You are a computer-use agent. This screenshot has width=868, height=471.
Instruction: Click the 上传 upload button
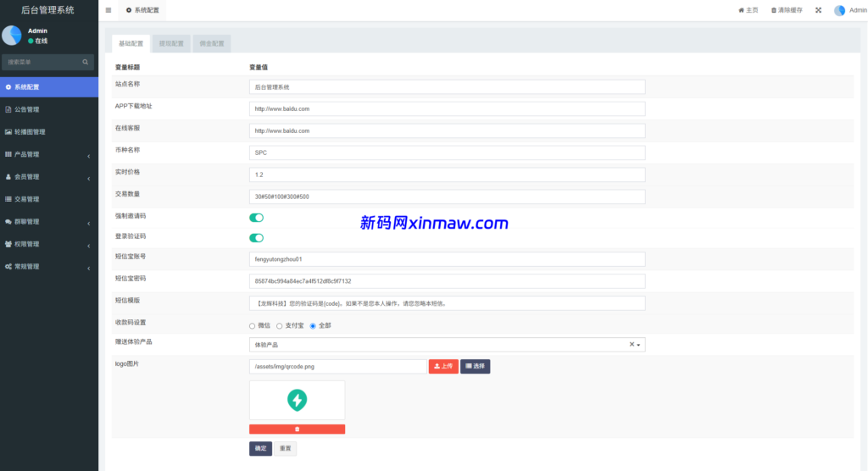[443, 367]
